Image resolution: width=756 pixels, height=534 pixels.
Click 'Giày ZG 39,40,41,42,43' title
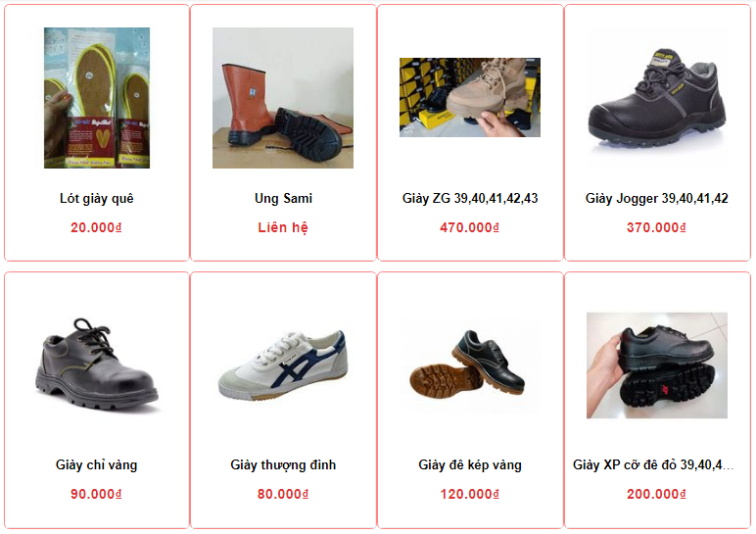click(x=470, y=198)
